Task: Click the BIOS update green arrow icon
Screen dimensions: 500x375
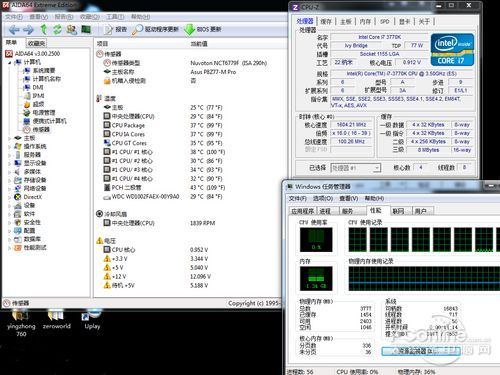Action: pyautogui.click(x=189, y=30)
